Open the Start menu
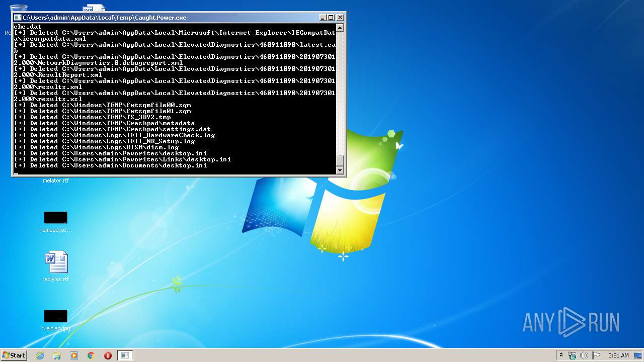Screen dimensions: 644x362 (x=14, y=355)
